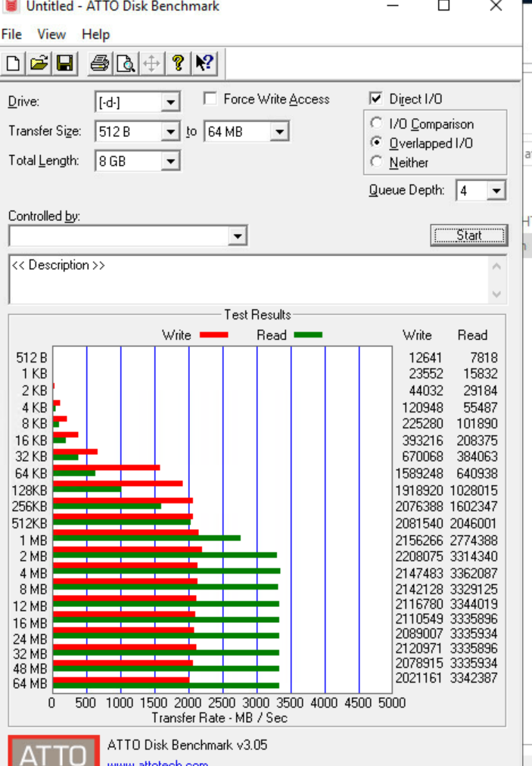Open the 64 MB transfer size dropdown
This screenshot has height=766, width=532.
279,132
